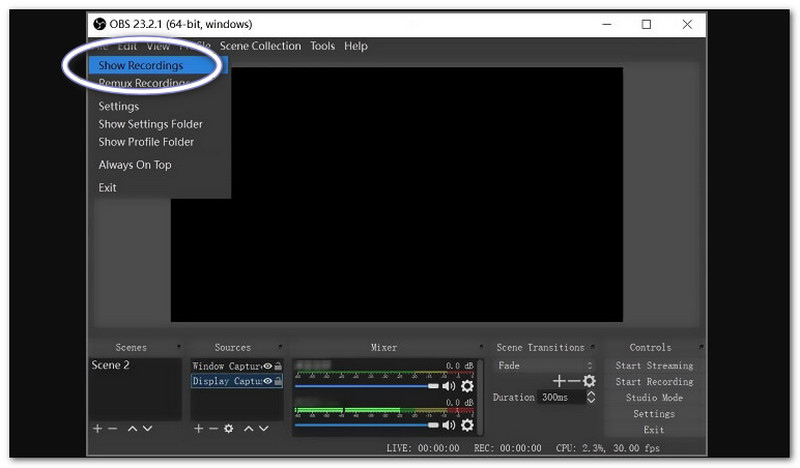Open source properties via the Sources gear icon
This screenshot has width=800, height=468.
229,429
